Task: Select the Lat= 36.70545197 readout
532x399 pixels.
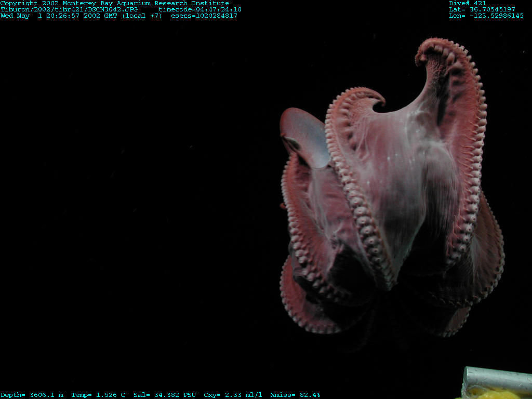Action: tap(482, 9)
